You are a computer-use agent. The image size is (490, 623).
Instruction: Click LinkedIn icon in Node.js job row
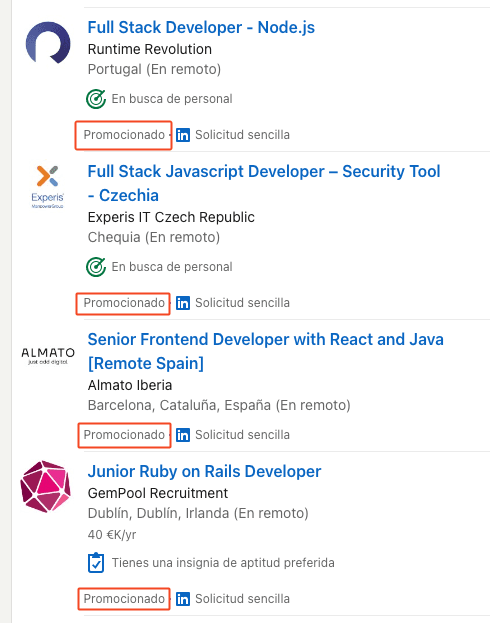(183, 135)
